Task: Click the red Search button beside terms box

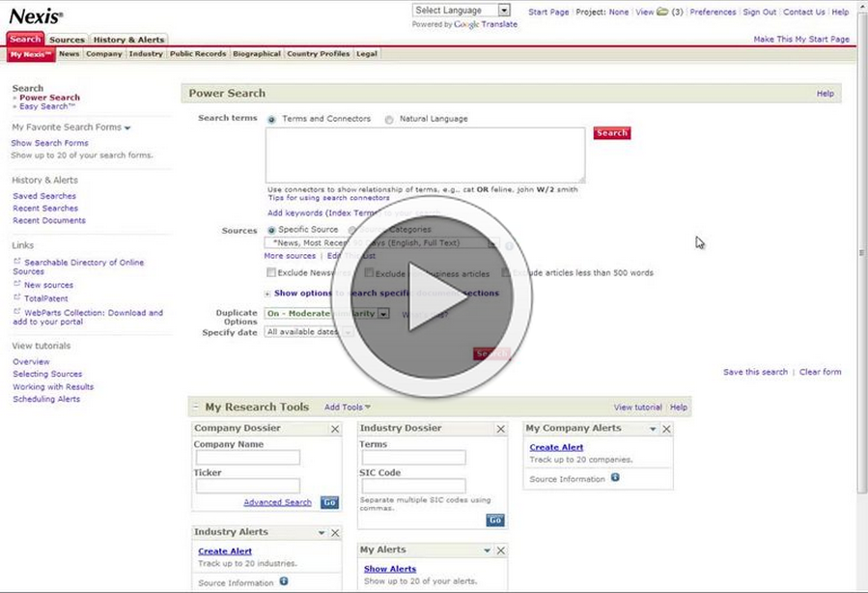Action: [x=611, y=133]
